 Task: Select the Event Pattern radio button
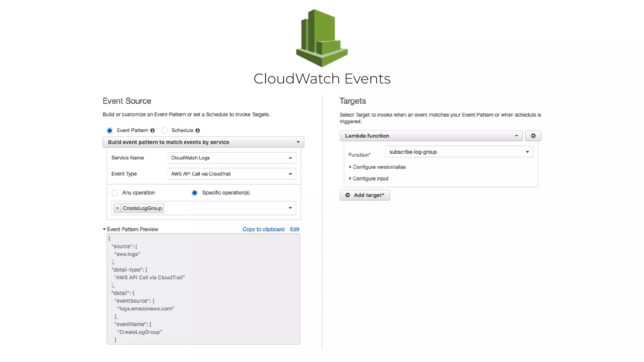tap(109, 130)
